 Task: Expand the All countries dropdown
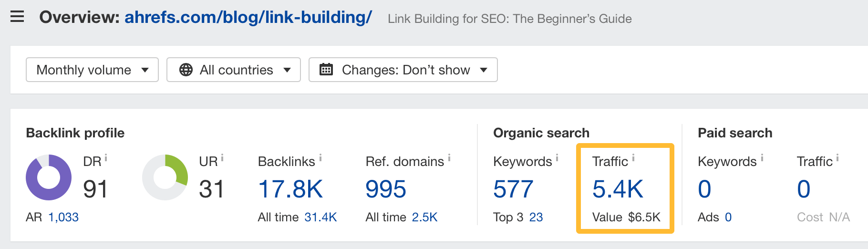(233, 70)
